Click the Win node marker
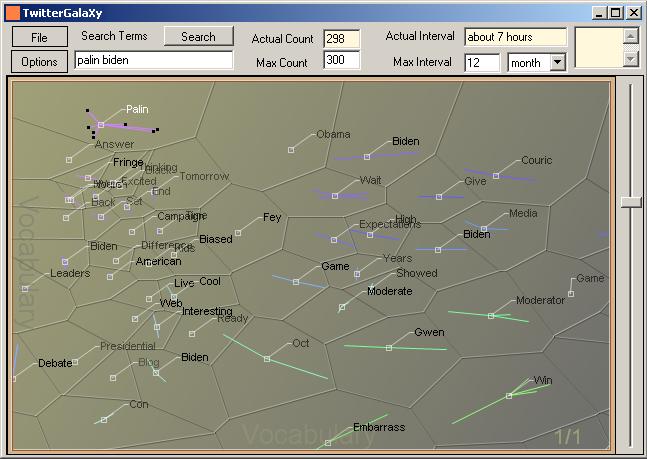 (509, 396)
